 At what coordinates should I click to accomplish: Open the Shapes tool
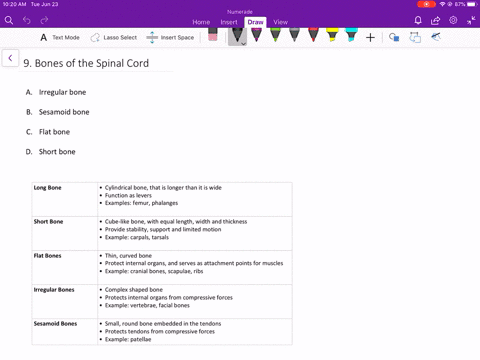[394, 37]
